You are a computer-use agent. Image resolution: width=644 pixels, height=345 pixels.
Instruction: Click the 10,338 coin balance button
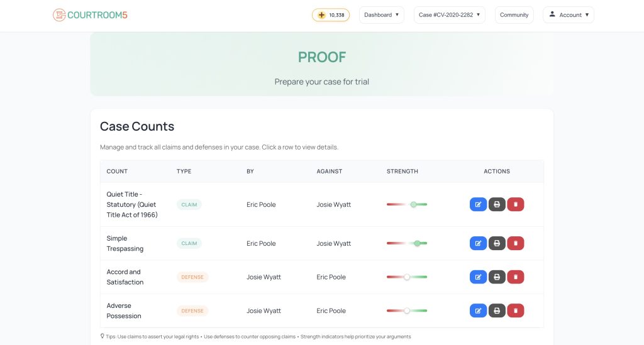coord(331,15)
